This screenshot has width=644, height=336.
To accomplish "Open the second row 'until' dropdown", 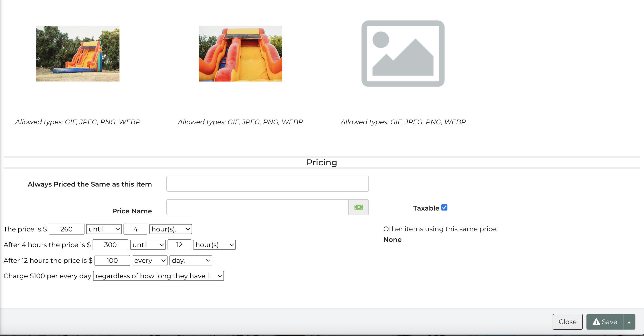I will (148, 245).
